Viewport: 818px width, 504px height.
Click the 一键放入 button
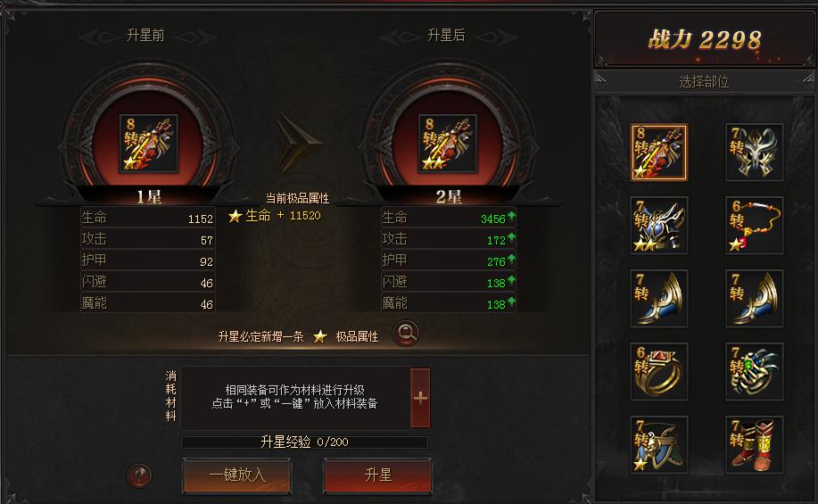point(237,475)
